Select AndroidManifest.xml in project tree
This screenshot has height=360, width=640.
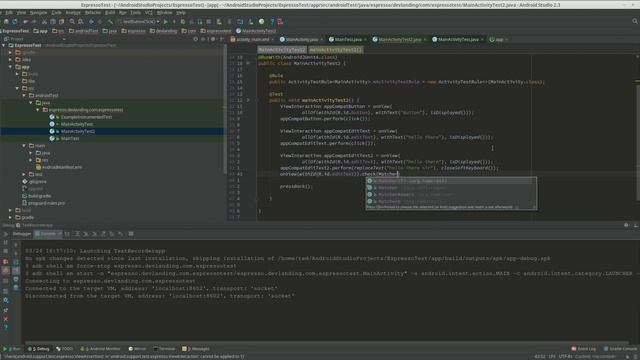point(62,167)
